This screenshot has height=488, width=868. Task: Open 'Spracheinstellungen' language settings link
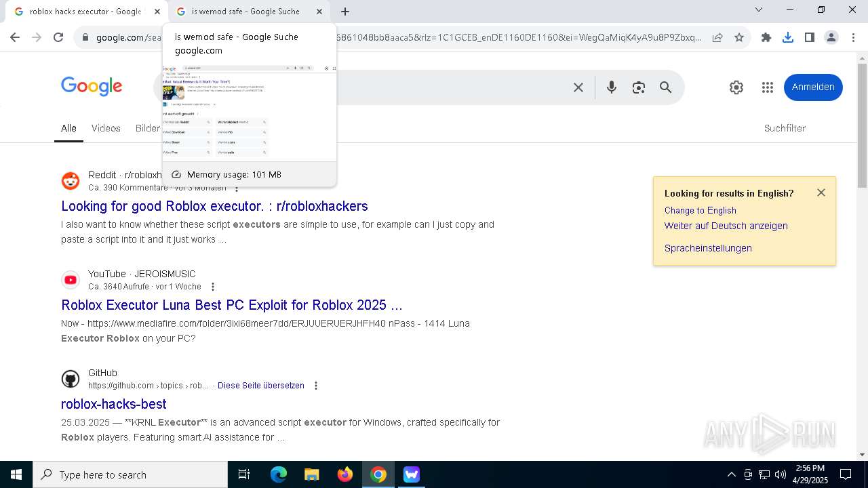(x=708, y=248)
